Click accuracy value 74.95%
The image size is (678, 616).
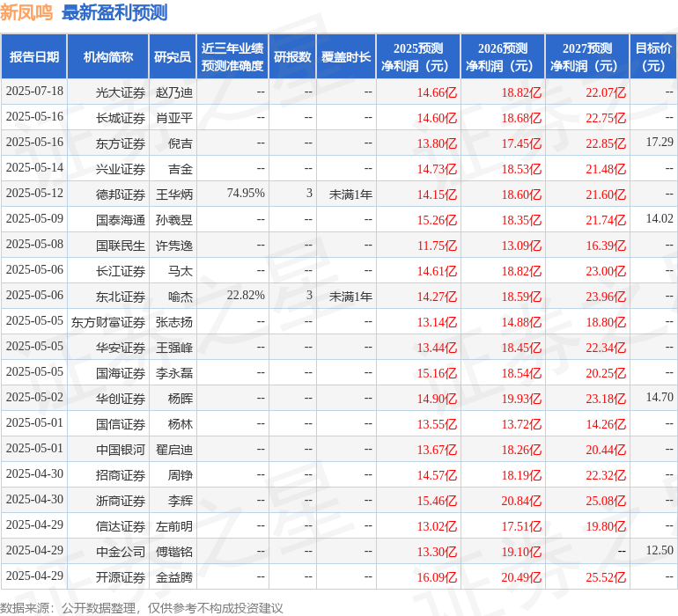[246, 194]
